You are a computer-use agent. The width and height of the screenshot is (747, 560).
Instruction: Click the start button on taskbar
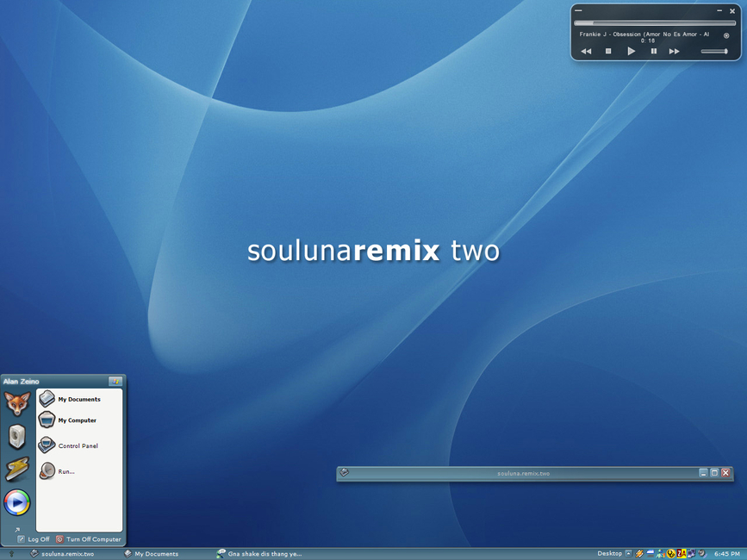11,554
